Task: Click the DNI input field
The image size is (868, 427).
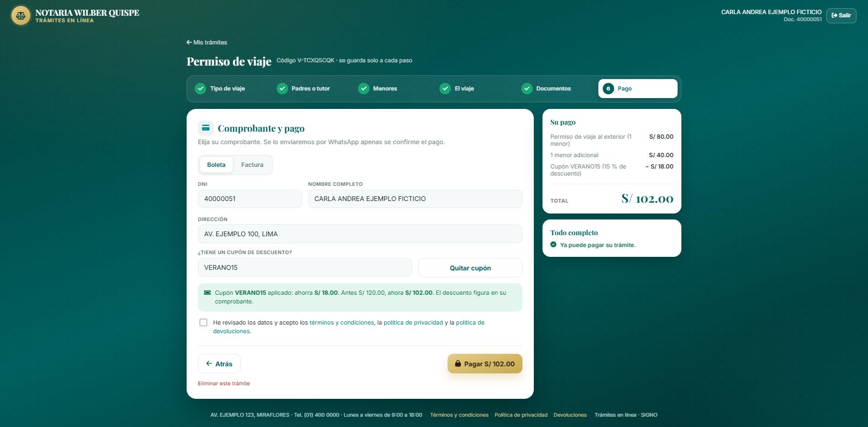Action: pyautogui.click(x=250, y=199)
